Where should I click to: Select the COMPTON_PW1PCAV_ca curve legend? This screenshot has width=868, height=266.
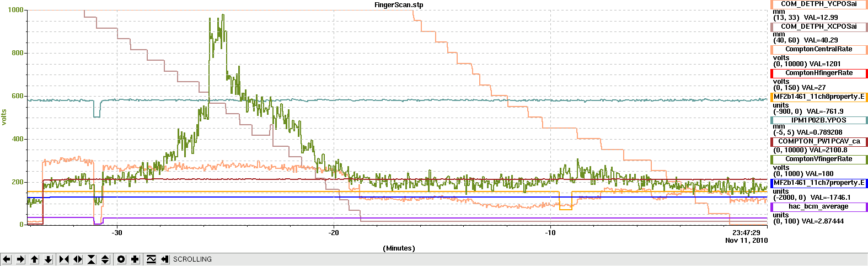point(819,141)
